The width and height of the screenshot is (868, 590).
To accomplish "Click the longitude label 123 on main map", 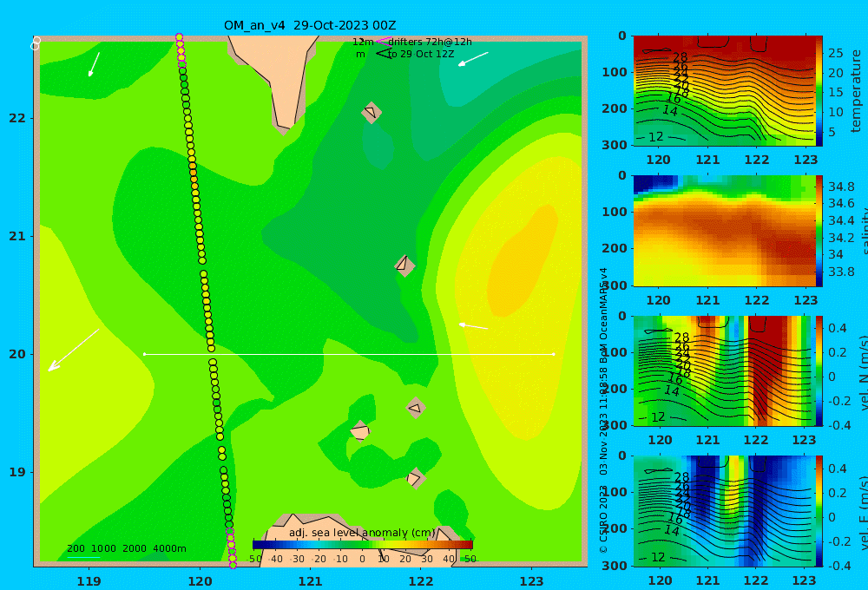I will pos(532,581).
